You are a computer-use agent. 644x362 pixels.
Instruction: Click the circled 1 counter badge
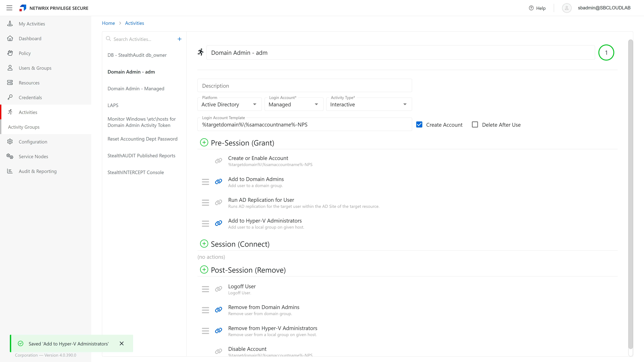point(606,53)
